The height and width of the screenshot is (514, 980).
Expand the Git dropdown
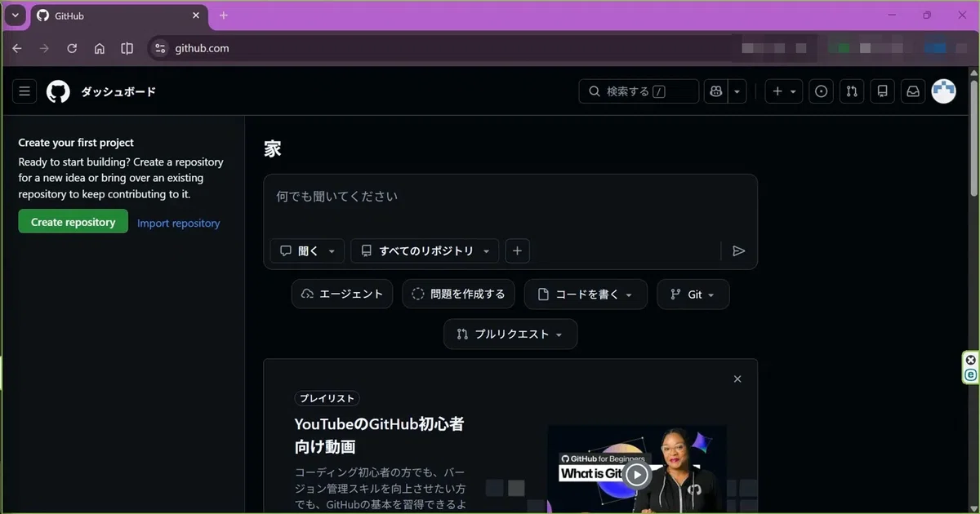[693, 295]
